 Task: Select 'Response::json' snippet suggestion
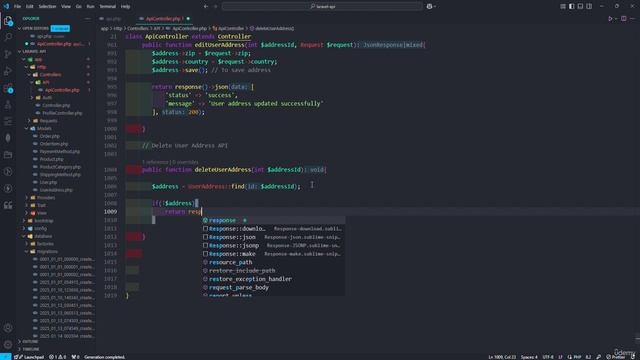[x=273, y=237]
